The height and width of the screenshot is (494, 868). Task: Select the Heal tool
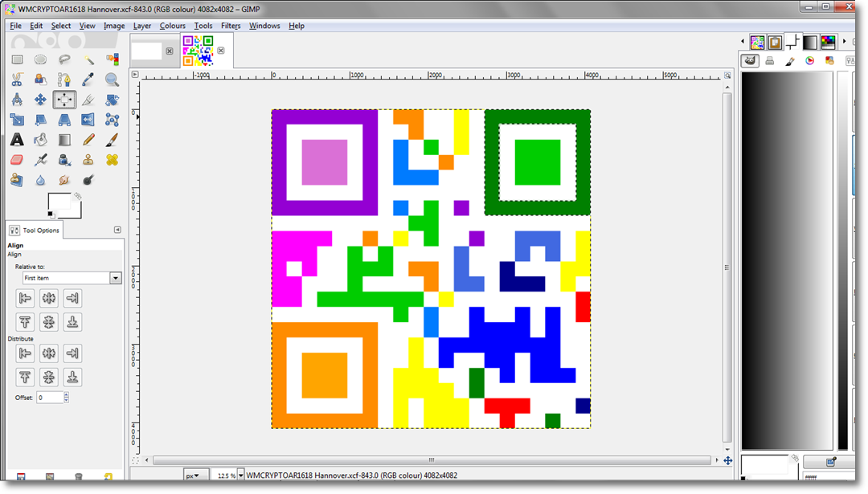(112, 160)
